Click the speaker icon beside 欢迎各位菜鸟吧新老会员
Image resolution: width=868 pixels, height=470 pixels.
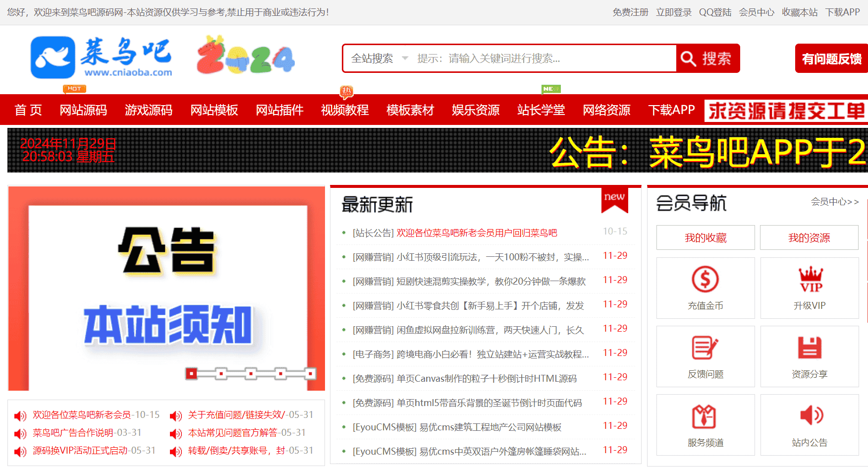(20, 415)
